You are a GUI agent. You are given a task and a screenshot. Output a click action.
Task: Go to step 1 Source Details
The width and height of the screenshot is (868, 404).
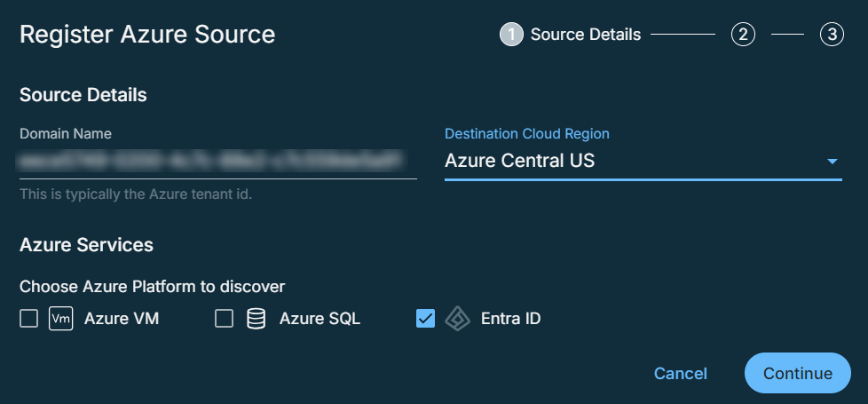point(511,35)
